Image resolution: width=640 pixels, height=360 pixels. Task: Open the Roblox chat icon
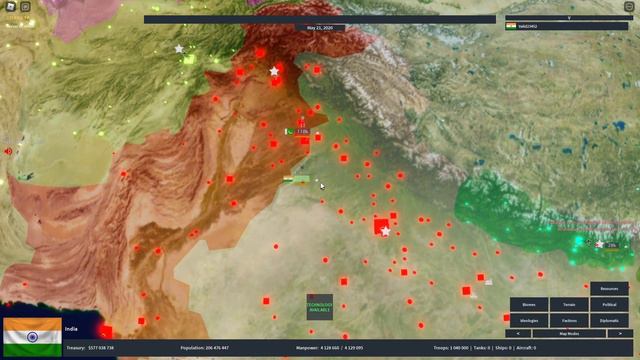(x=25, y=7)
